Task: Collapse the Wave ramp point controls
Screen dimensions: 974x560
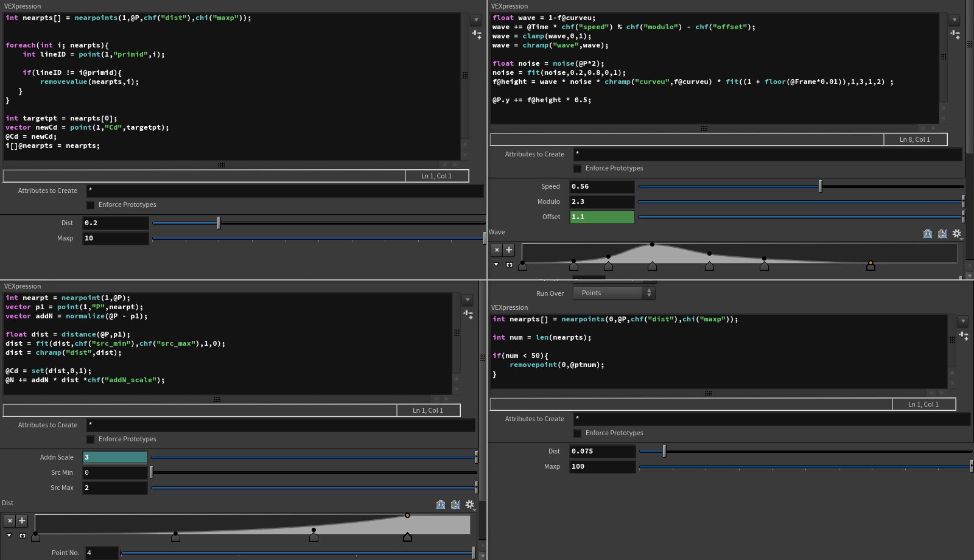Action: [496, 265]
